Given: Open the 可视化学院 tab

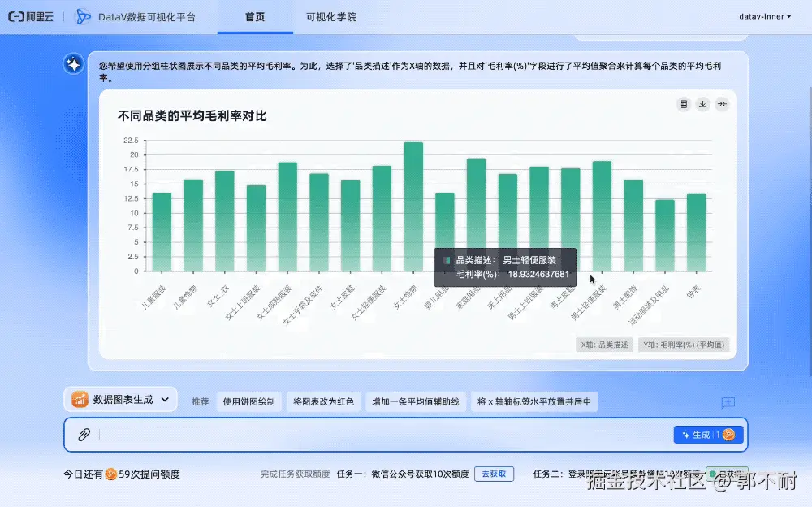Looking at the screenshot, I should 330,15.
